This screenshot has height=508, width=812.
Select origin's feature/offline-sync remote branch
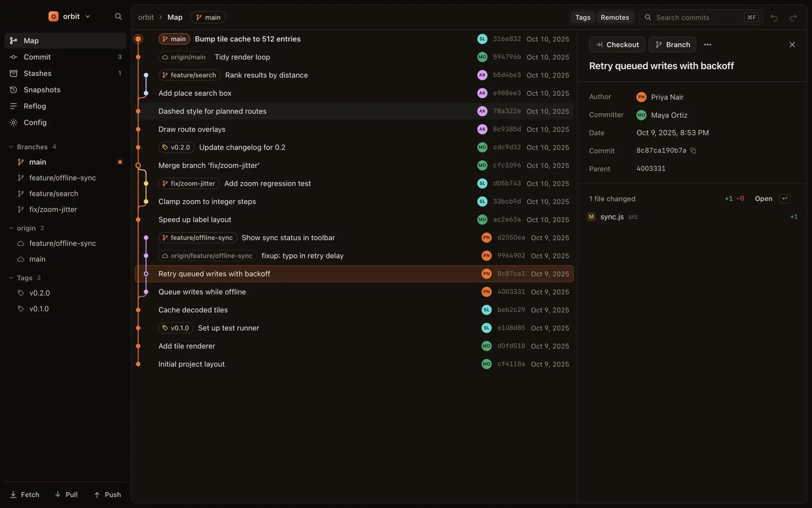click(x=63, y=243)
